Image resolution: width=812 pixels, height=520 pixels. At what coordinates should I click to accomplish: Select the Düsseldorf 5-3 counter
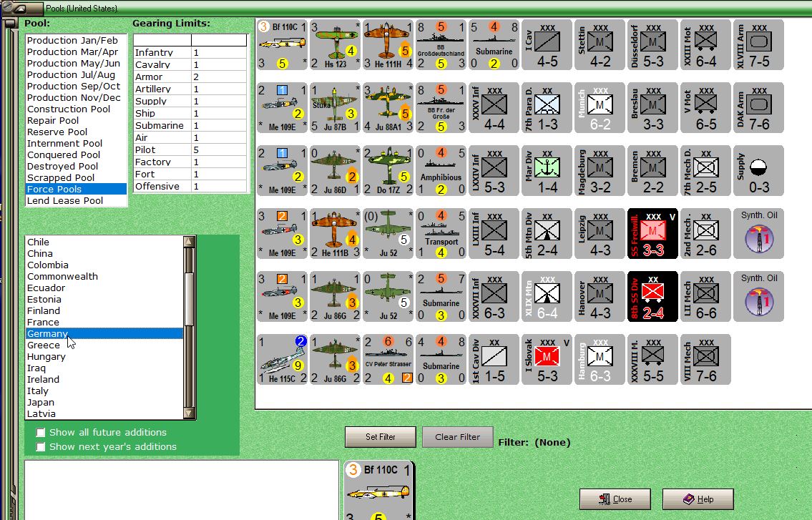click(652, 45)
